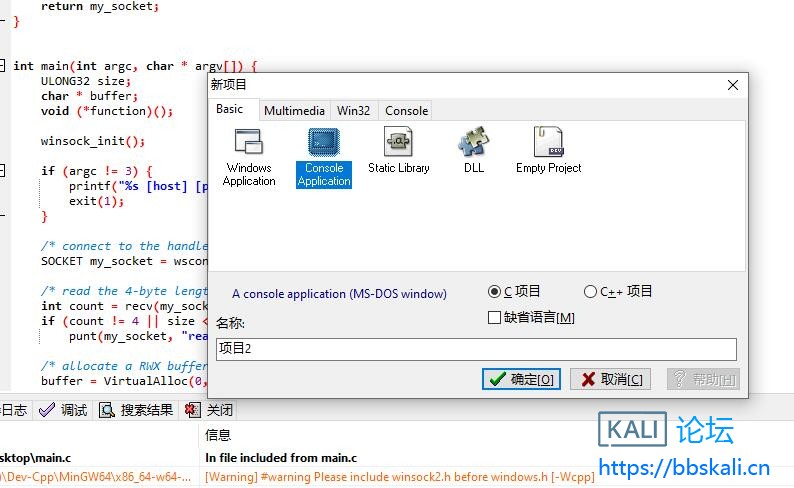Enable the 缺省语言 checkbox
Viewport: 794px width, 488px height.
point(494,318)
